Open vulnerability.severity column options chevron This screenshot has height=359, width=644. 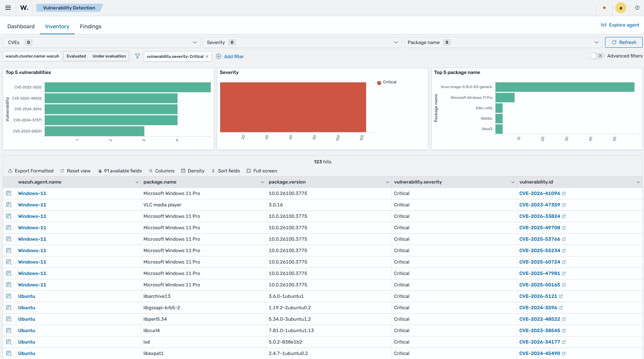pyautogui.click(x=513, y=182)
